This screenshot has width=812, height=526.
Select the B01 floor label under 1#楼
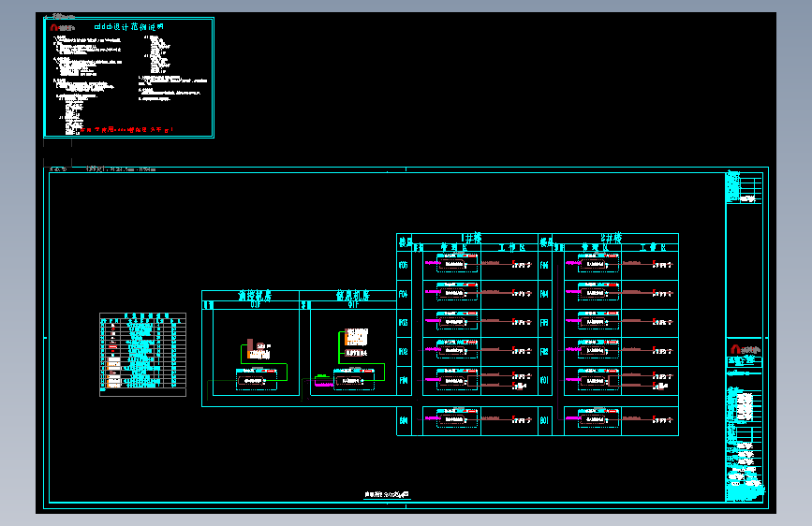pos(404,420)
